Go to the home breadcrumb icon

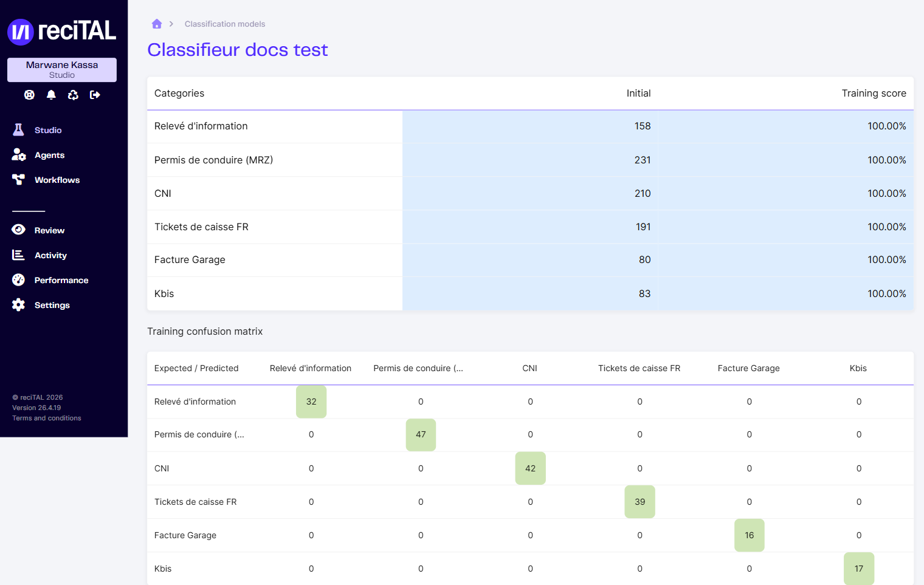157,24
